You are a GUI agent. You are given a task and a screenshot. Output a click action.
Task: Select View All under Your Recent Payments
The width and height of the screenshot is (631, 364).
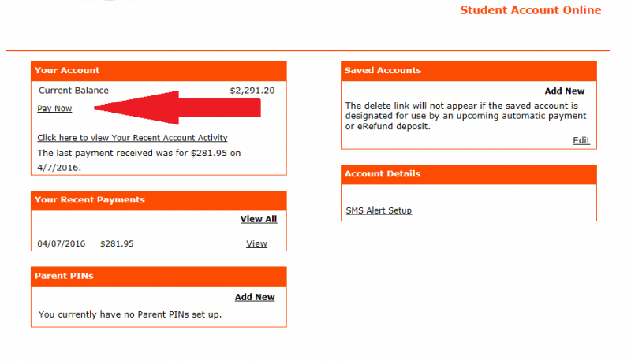pyautogui.click(x=259, y=219)
